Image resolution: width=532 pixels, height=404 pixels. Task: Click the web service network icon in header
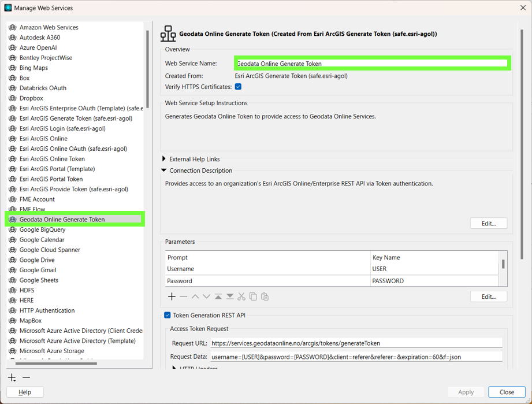(168, 34)
